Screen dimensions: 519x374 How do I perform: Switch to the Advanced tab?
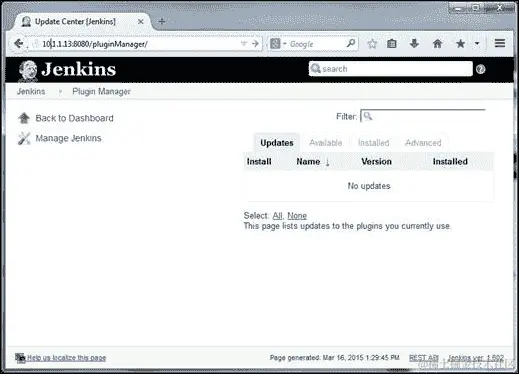[x=423, y=143]
